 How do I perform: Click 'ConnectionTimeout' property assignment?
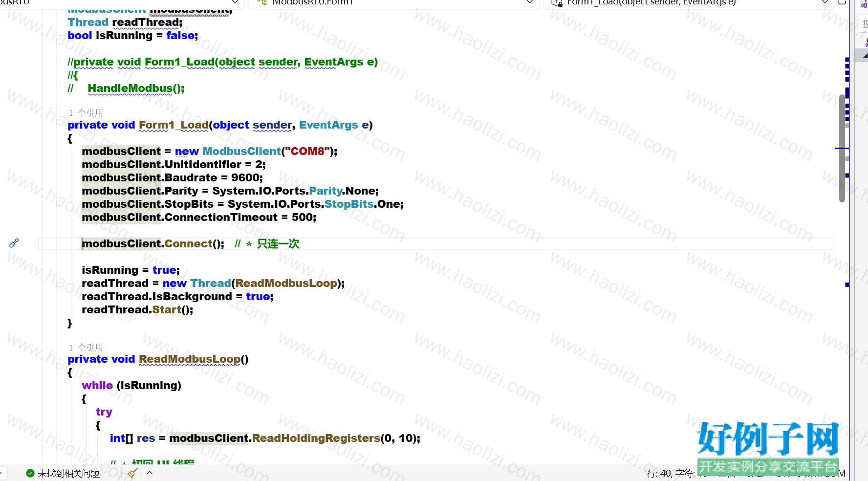pyautogui.click(x=221, y=217)
